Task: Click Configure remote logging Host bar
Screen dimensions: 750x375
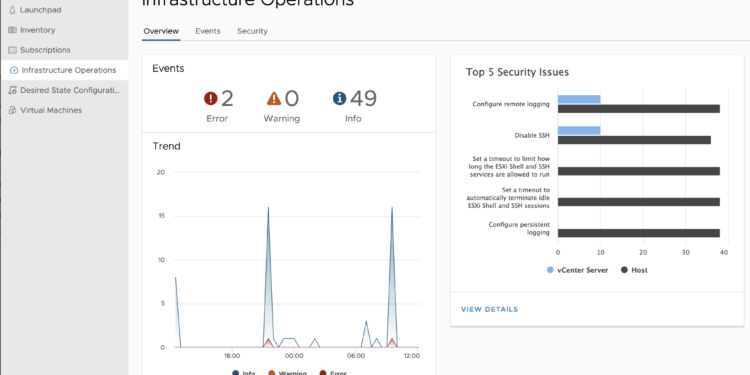Action: click(x=639, y=109)
